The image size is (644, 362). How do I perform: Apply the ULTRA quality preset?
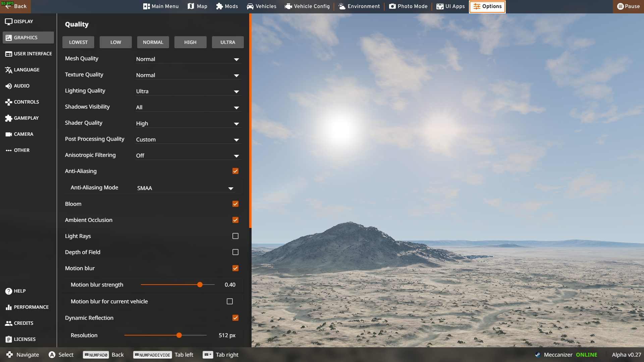click(228, 42)
